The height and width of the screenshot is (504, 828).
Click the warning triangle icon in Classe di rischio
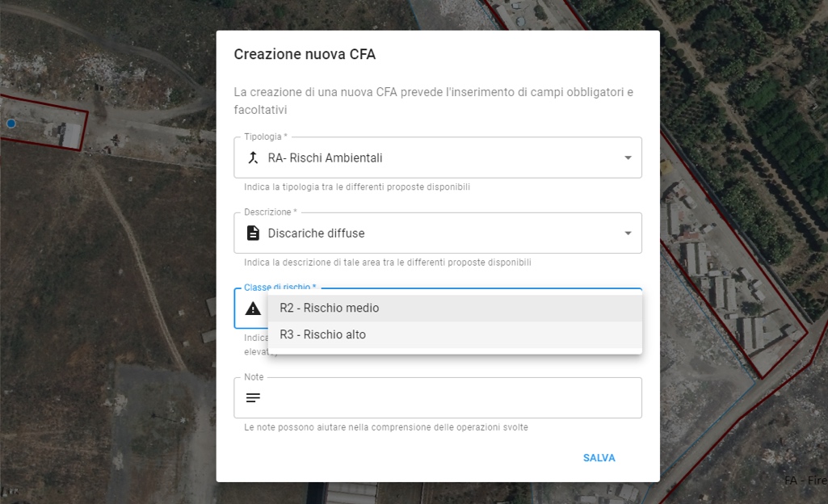[253, 309]
